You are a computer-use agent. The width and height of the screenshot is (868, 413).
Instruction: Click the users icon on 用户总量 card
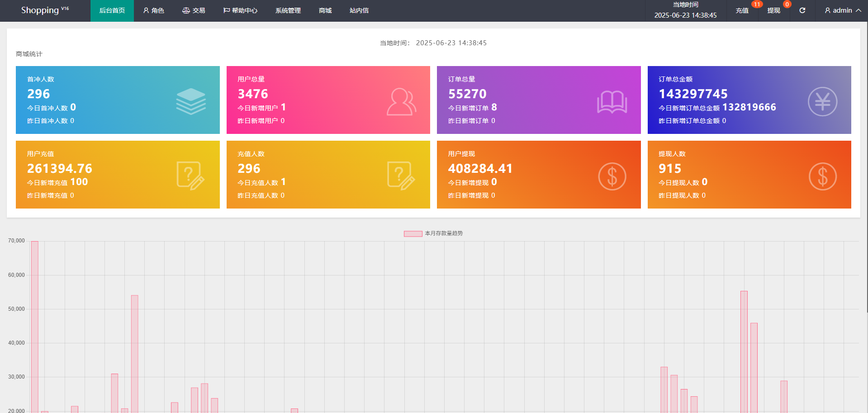[401, 102]
